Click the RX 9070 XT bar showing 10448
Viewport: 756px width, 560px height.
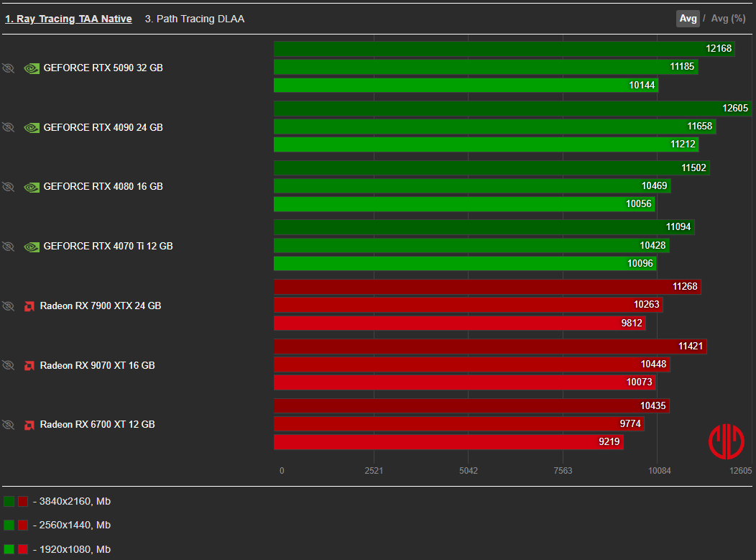point(472,364)
